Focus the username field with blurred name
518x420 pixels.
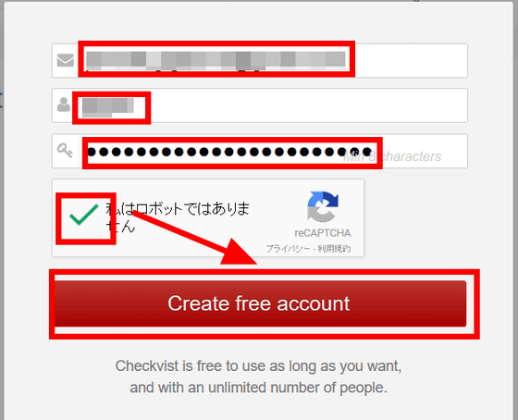(x=260, y=105)
